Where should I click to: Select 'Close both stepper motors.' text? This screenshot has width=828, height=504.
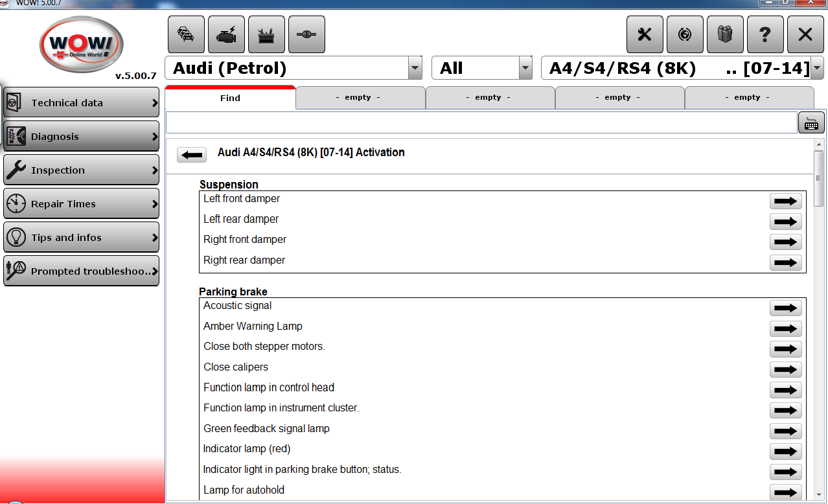[x=264, y=347]
